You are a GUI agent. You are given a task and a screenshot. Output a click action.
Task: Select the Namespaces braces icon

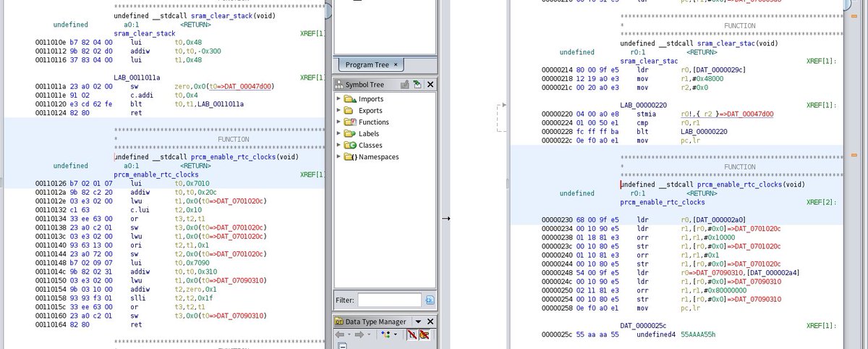click(x=352, y=157)
